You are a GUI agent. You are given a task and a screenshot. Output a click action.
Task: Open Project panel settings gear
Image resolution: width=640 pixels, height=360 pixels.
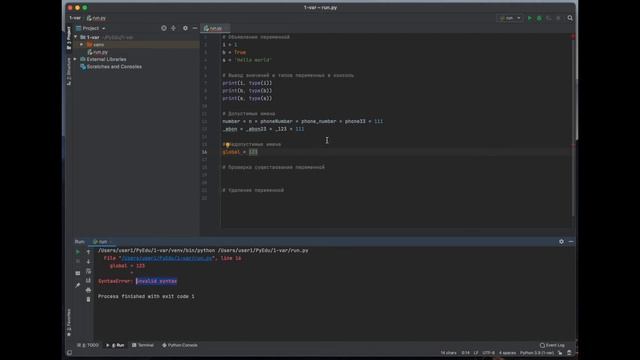coord(185,28)
